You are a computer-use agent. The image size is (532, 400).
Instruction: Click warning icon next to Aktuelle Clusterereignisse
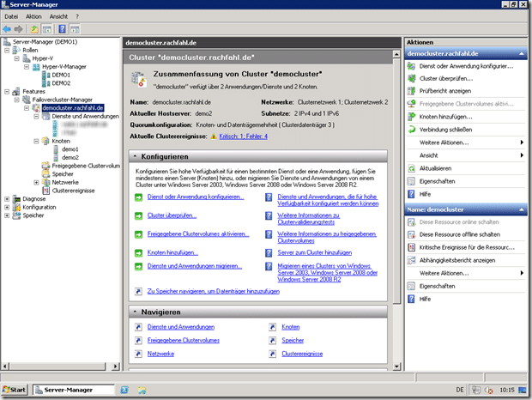coord(214,136)
